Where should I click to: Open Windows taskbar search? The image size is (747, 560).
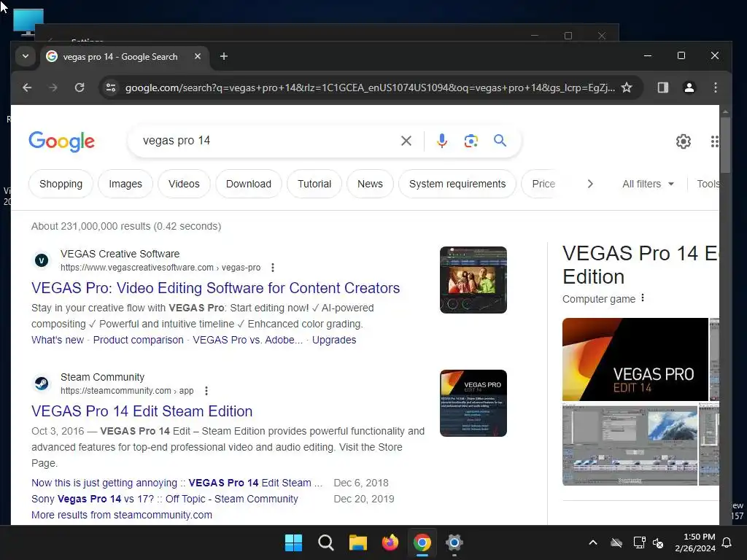[326, 542]
